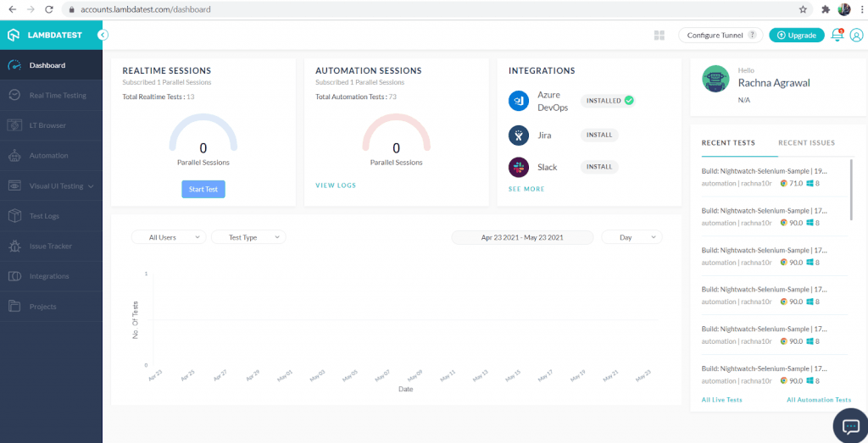The height and width of the screenshot is (443, 868).
Task: Collapse the left sidebar panel
Action: click(103, 35)
